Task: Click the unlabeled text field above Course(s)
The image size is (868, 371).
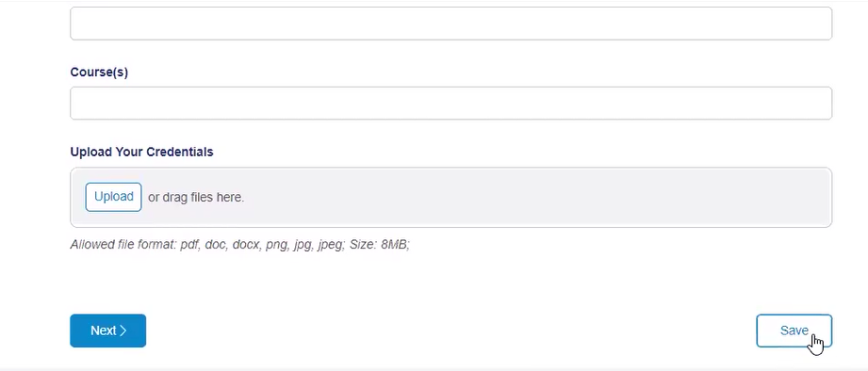Action: tap(450, 24)
